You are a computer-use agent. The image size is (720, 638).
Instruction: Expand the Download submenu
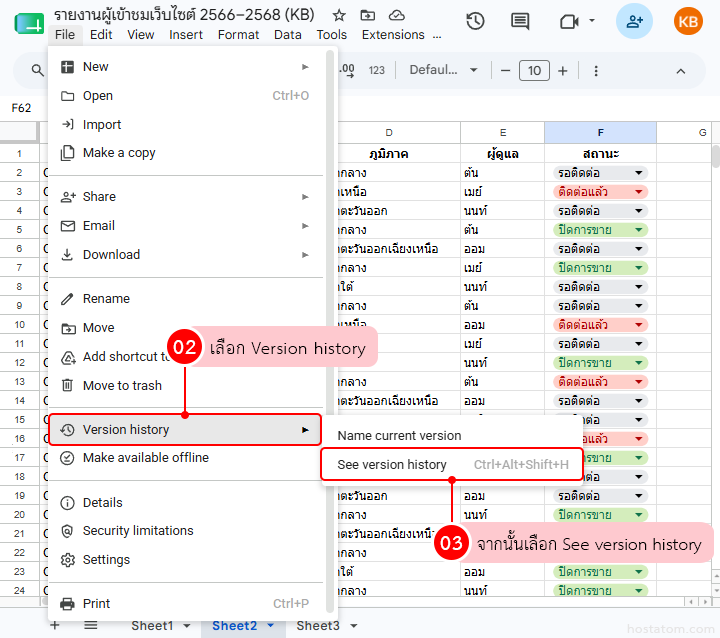(186, 254)
